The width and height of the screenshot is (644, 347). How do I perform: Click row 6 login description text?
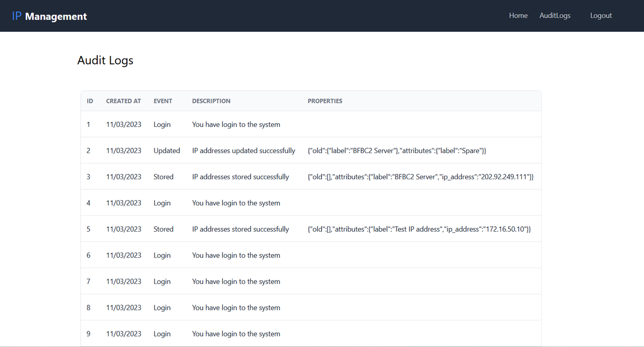236,255
